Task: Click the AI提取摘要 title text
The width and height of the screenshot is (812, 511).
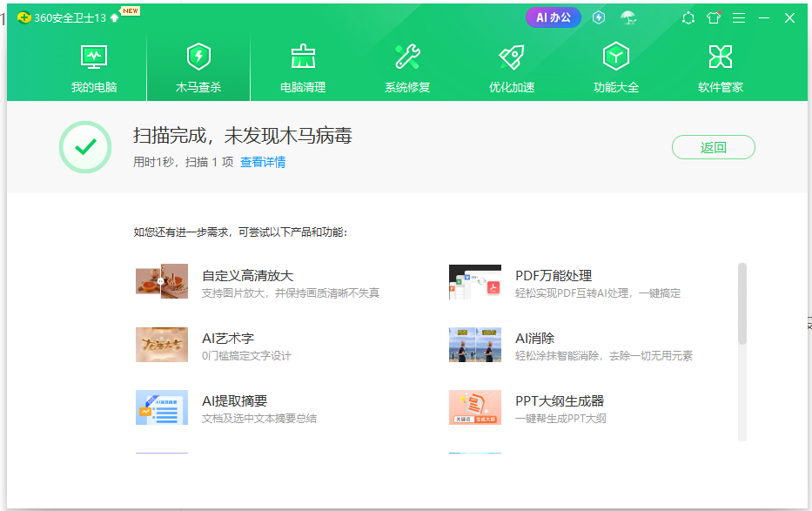Action: pyautogui.click(x=235, y=400)
